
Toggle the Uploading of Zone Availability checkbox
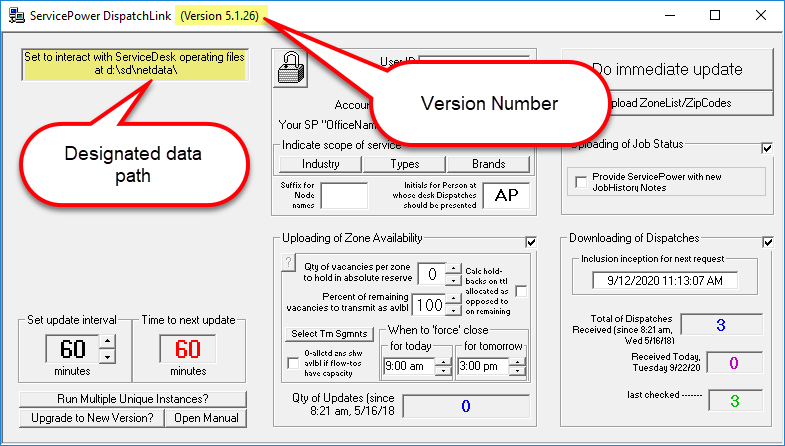[531, 241]
